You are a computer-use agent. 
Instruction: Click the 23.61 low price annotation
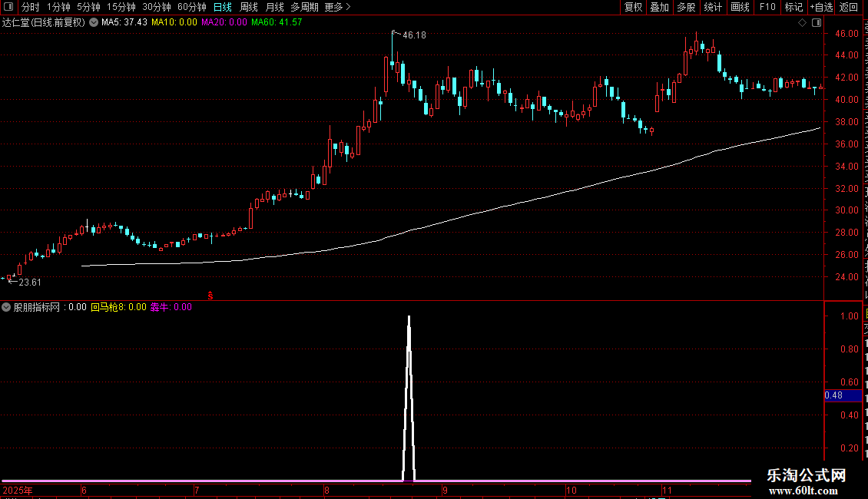[30, 283]
